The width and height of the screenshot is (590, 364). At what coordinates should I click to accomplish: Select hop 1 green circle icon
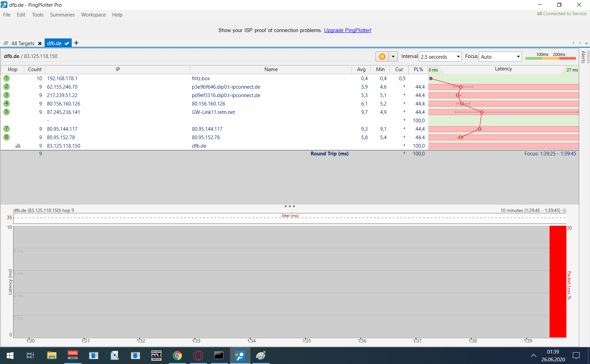(x=6, y=78)
